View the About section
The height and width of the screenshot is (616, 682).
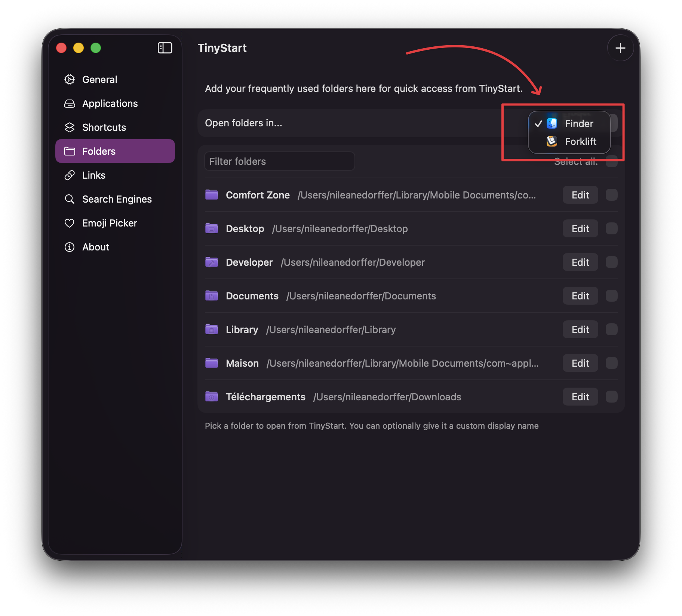(x=115, y=247)
